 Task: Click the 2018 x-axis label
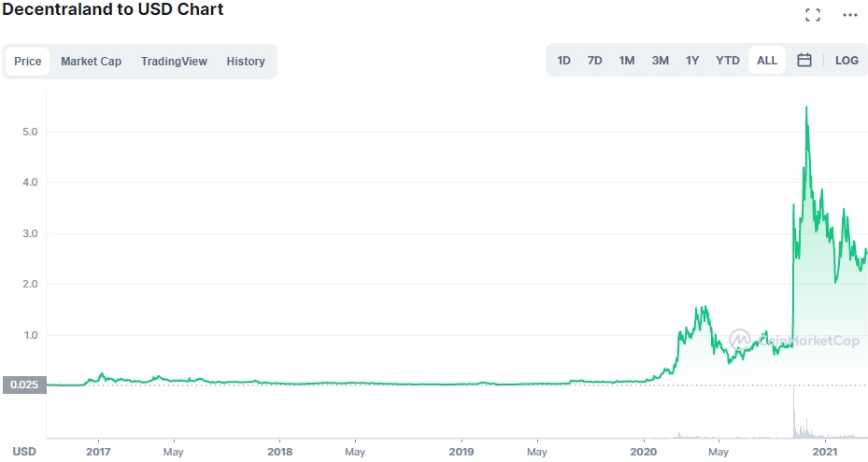click(x=279, y=452)
